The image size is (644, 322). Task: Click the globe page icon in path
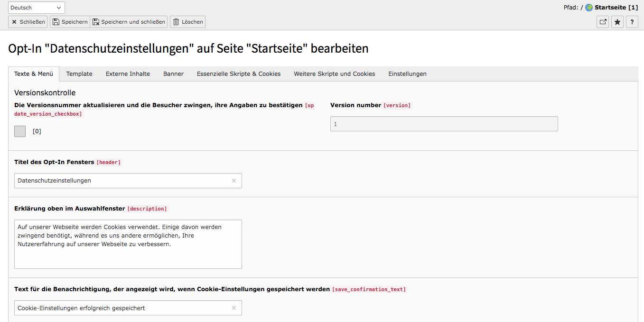point(589,8)
